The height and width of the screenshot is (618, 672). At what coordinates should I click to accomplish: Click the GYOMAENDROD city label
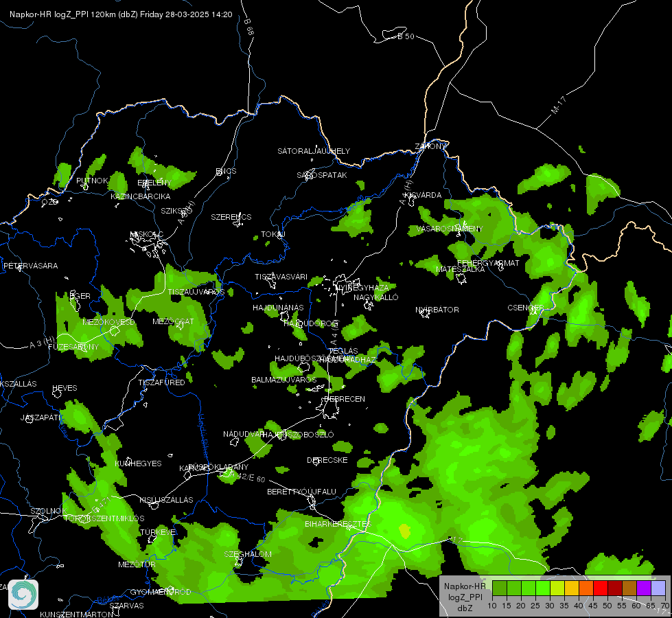tap(161, 593)
